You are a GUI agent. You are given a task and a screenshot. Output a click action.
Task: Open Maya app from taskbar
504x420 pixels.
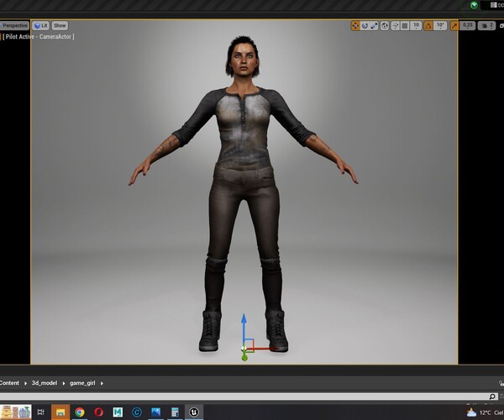click(118, 412)
